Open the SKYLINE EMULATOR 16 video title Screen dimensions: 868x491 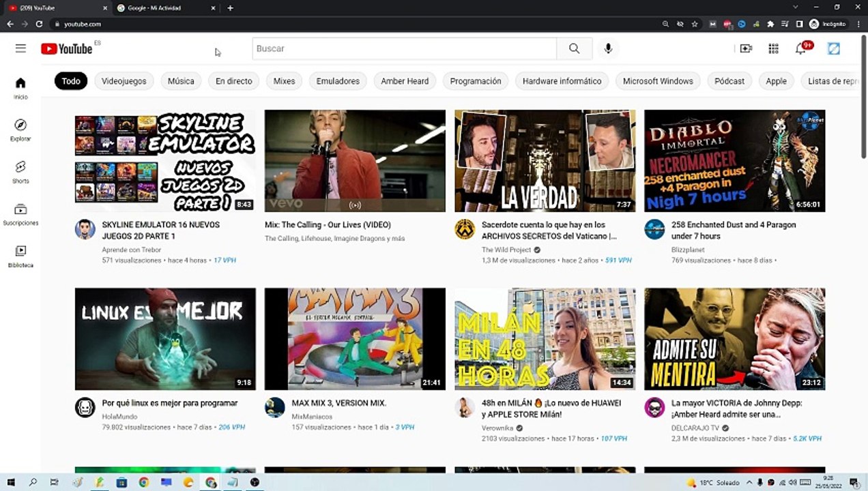161,230
